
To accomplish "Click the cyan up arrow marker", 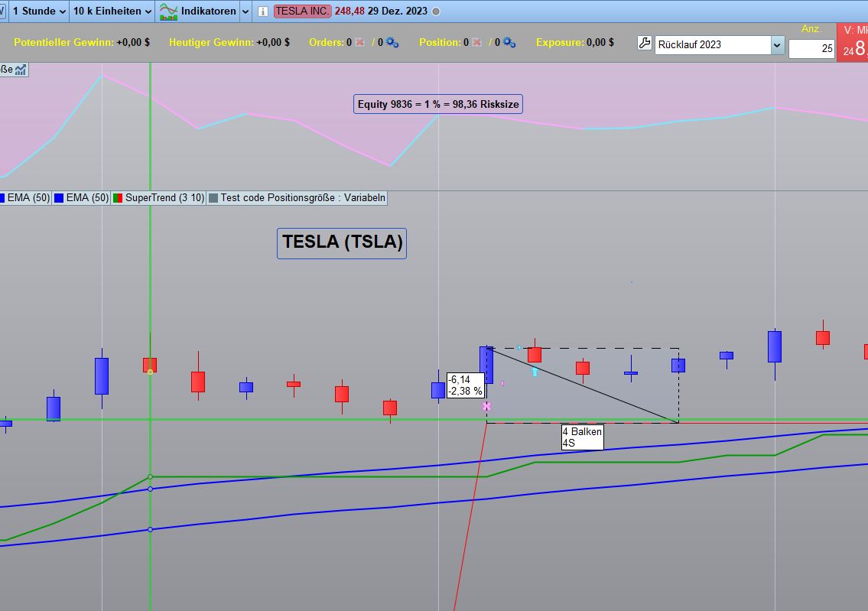I will coord(535,372).
